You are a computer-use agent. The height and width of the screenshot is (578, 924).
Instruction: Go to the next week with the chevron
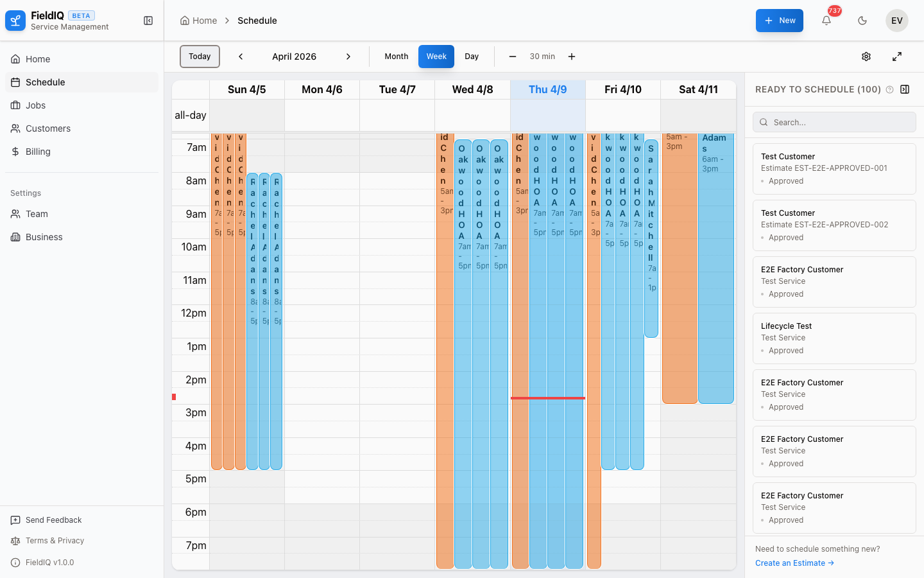(348, 57)
